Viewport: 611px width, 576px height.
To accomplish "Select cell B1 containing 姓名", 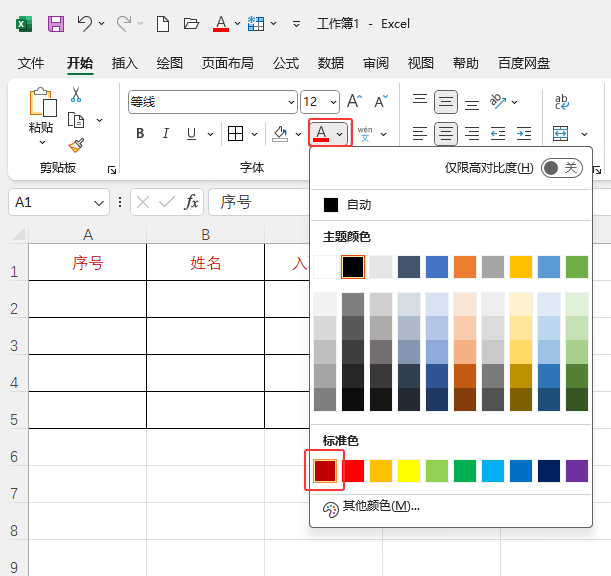I will click(205, 264).
